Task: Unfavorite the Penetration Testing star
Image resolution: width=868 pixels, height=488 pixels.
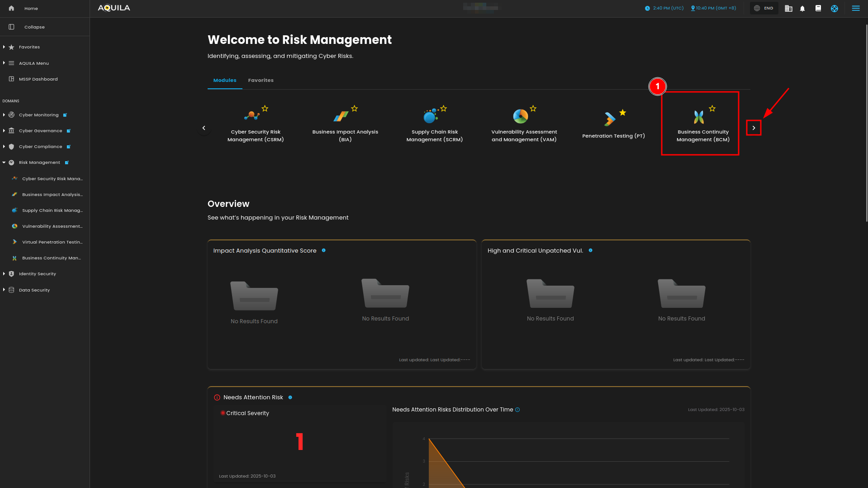Action: [623, 113]
